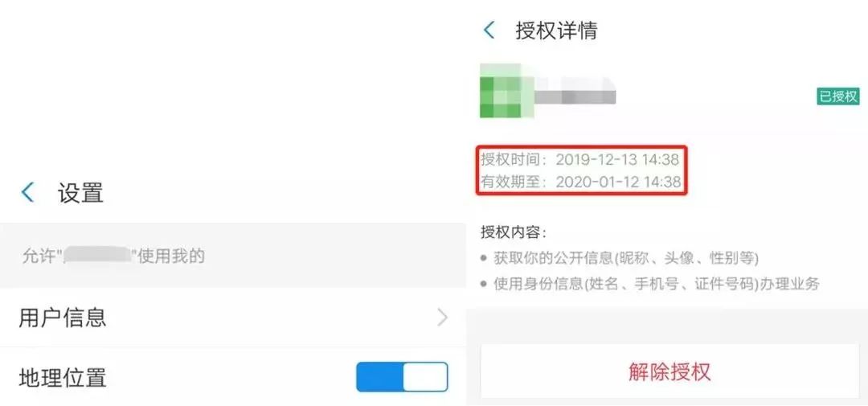The image size is (868, 406).
Task: Tap the pixelated green app icon
Action: (501, 90)
